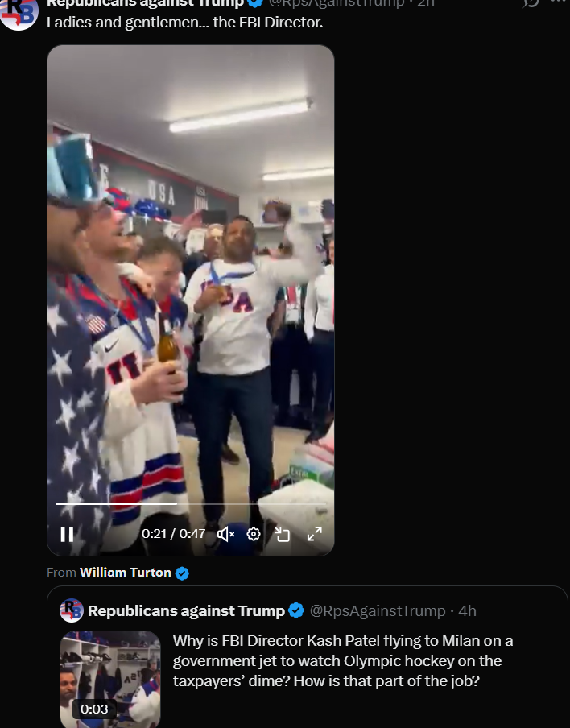570x728 pixels.
Task: Click the avatar icon in the quoted post
Action: (72, 610)
